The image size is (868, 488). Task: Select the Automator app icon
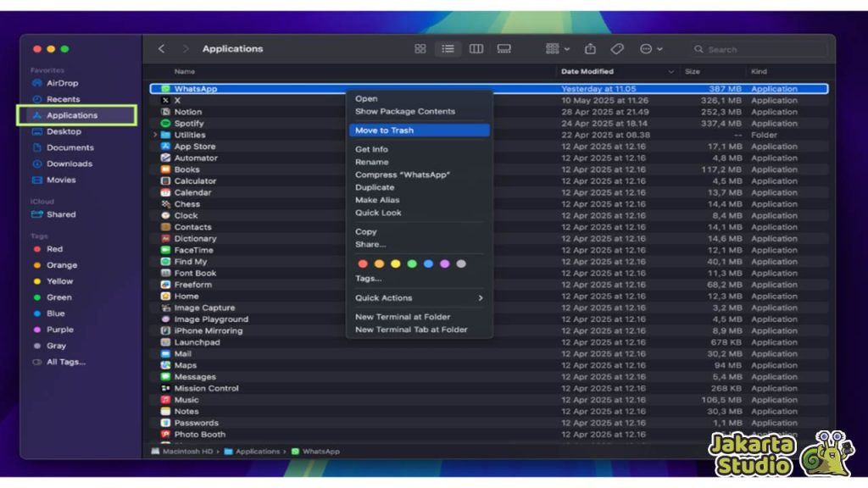point(165,158)
